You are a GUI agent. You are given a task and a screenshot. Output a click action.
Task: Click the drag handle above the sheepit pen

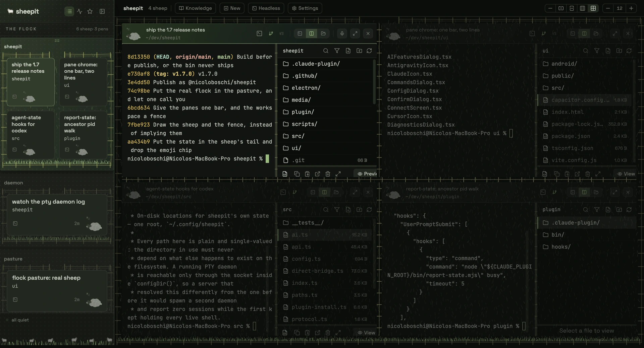point(57,41)
